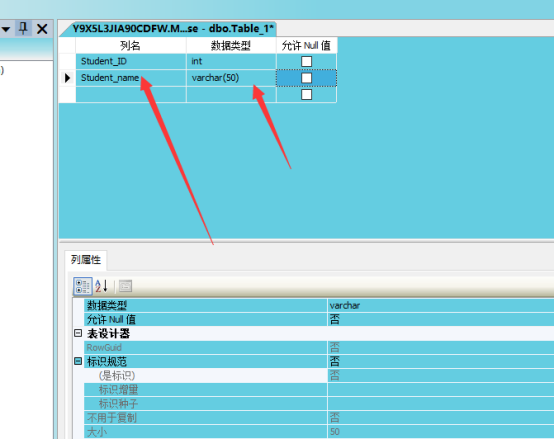Switch to categorized property view

[83, 286]
